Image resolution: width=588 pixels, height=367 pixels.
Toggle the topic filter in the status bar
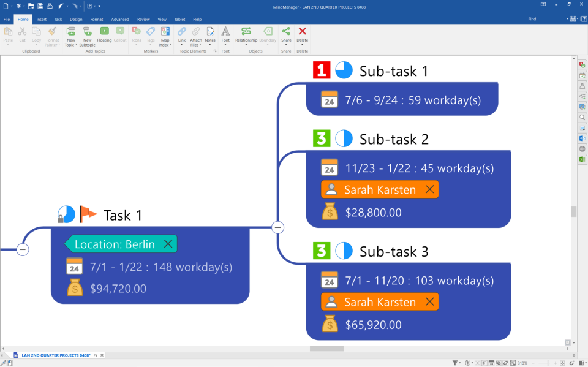[454, 363]
